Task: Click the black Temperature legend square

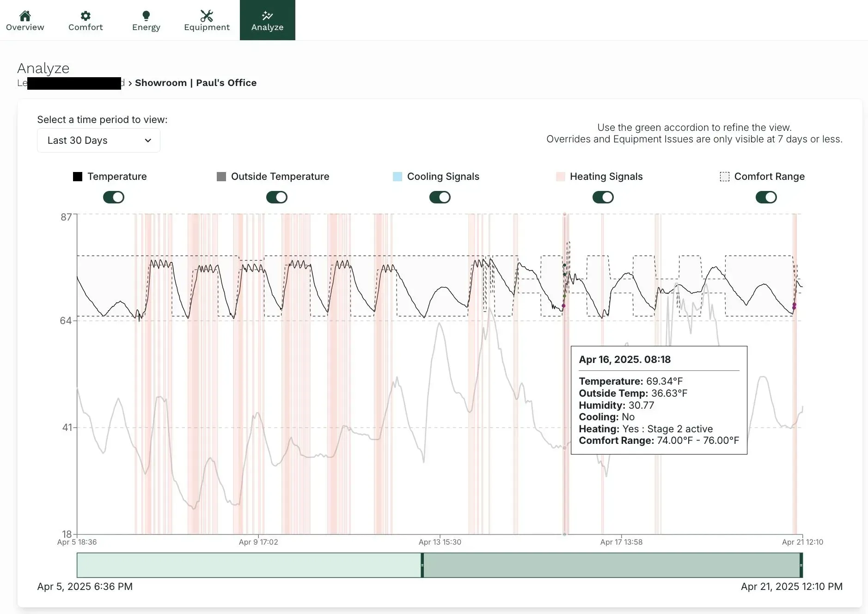Action: click(x=78, y=177)
